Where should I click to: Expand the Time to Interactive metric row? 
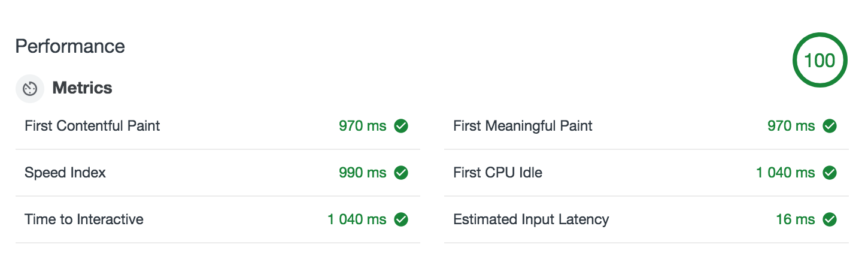pos(84,219)
